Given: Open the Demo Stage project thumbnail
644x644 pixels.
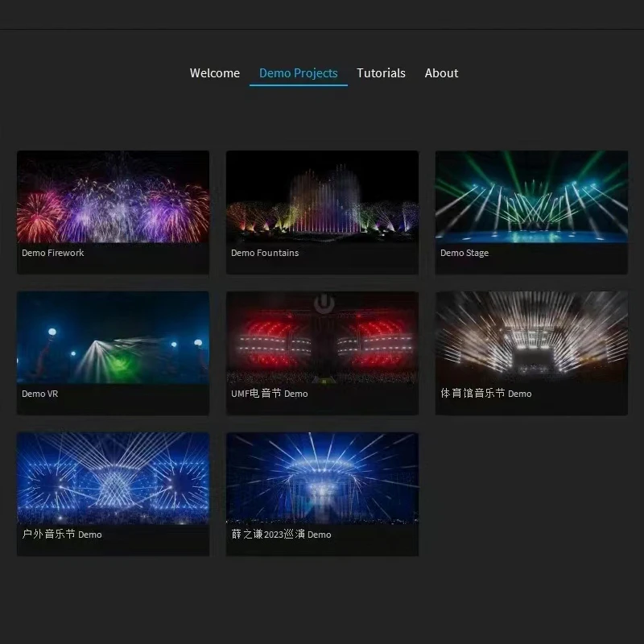Looking at the screenshot, I should point(531,196).
